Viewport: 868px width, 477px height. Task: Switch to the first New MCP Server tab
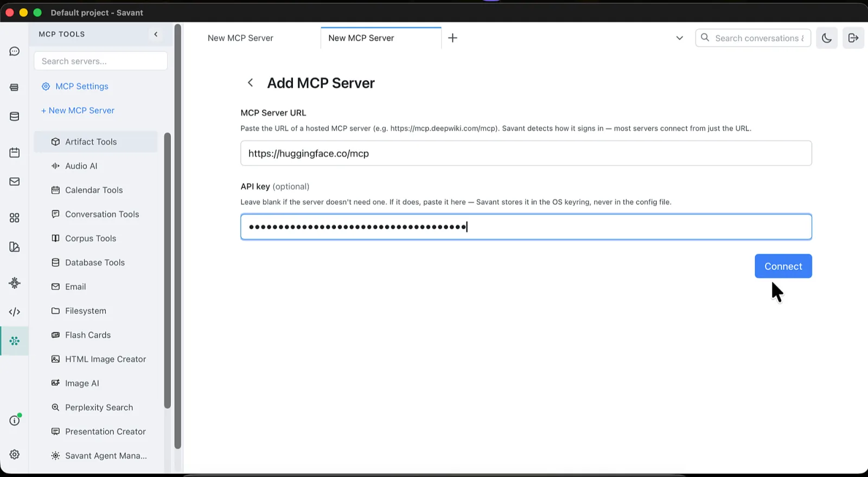[x=240, y=38]
